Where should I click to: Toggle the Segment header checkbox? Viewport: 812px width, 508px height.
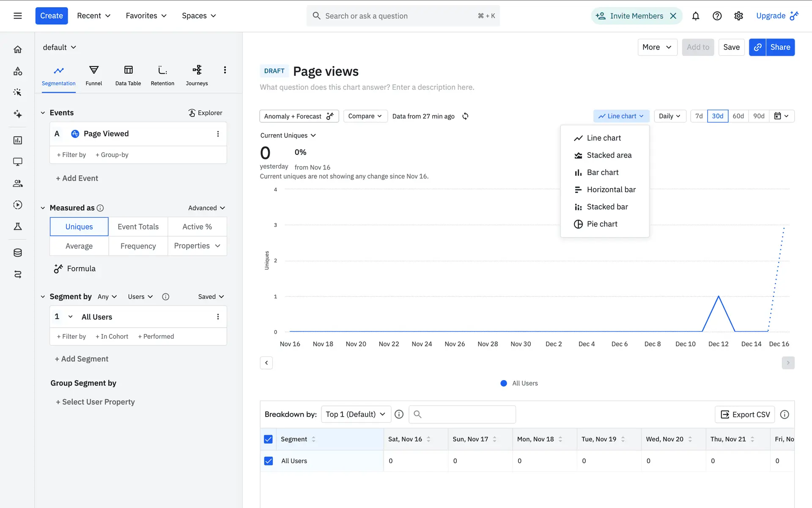(x=268, y=439)
